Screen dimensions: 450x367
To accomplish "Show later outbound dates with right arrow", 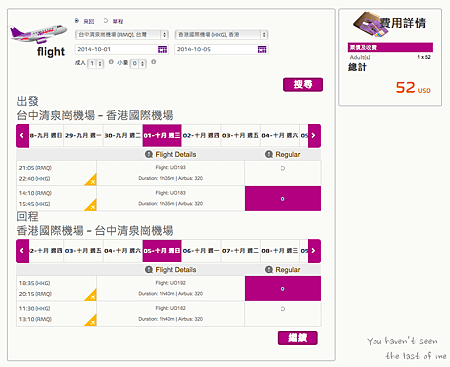I will coord(314,136).
